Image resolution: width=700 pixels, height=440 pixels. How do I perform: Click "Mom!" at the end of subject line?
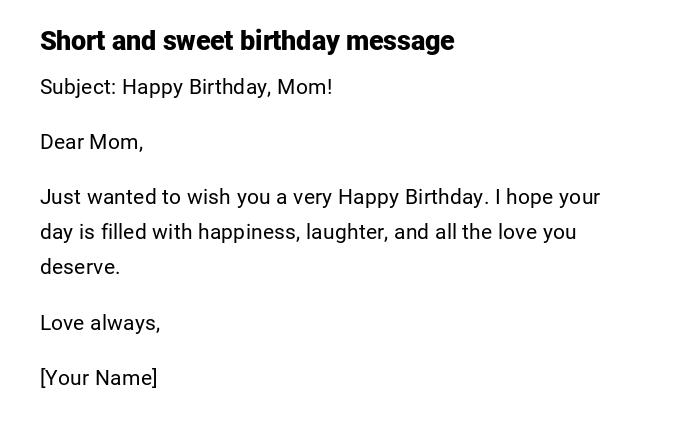pos(305,87)
